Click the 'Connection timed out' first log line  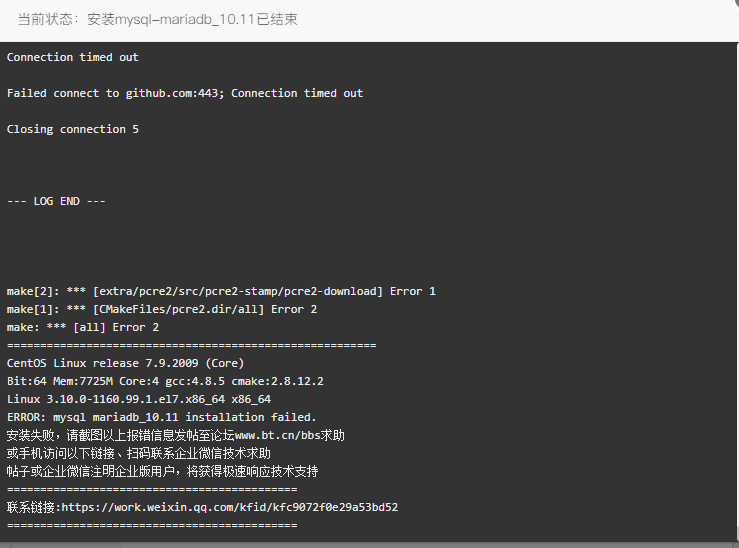tap(73, 57)
